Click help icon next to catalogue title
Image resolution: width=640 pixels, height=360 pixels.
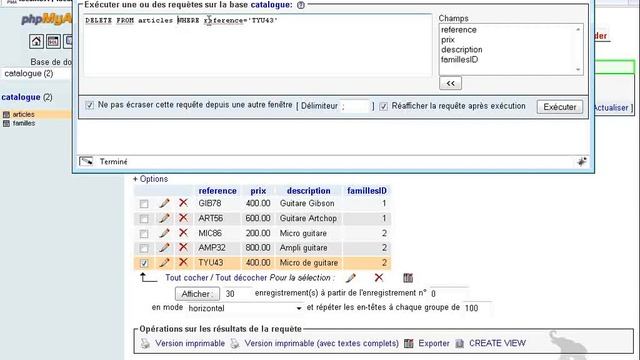pos(301,5)
